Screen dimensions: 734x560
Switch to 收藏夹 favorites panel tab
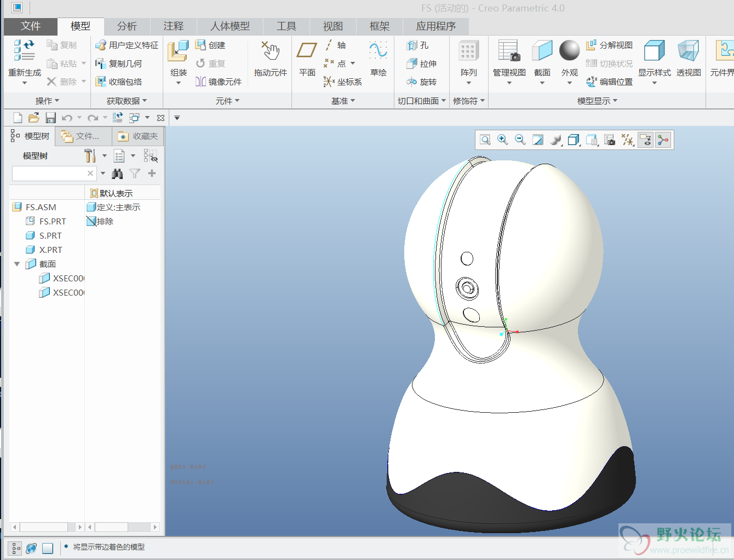[138, 136]
